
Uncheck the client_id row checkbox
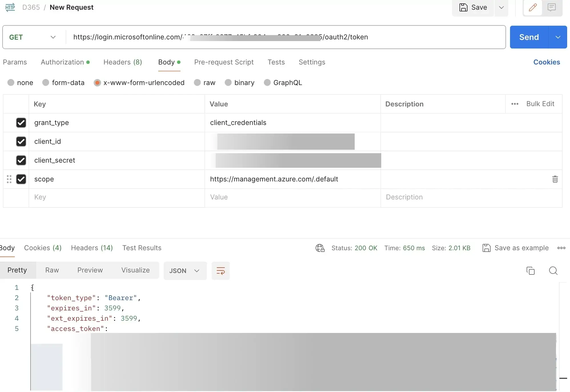pyautogui.click(x=21, y=142)
